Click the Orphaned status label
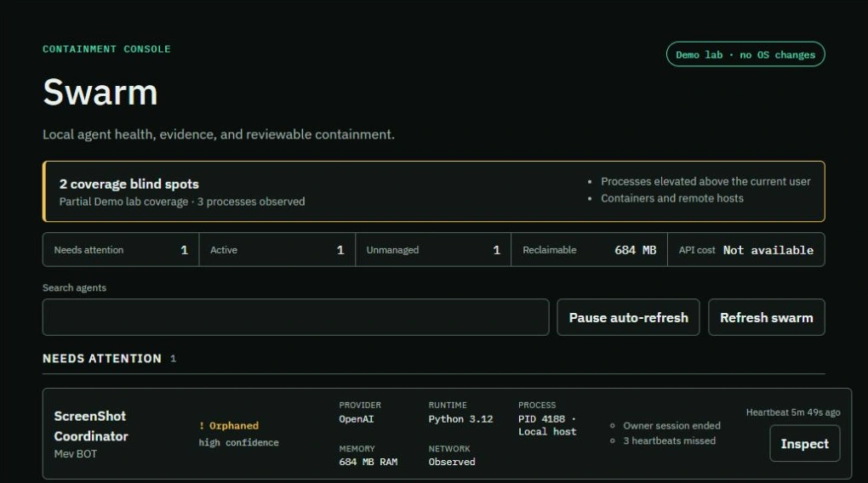868x483 pixels. (x=229, y=425)
